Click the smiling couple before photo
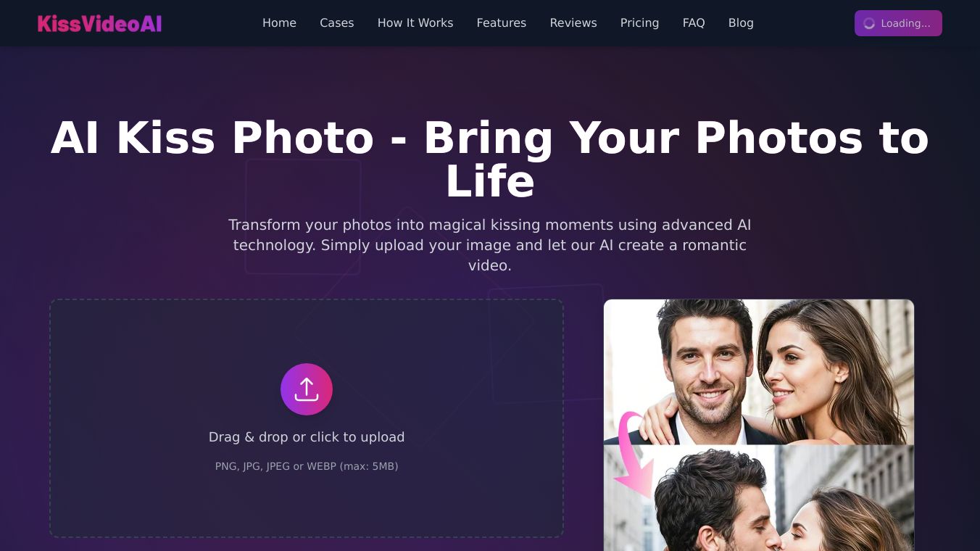The height and width of the screenshot is (551, 980). [x=759, y=372]
